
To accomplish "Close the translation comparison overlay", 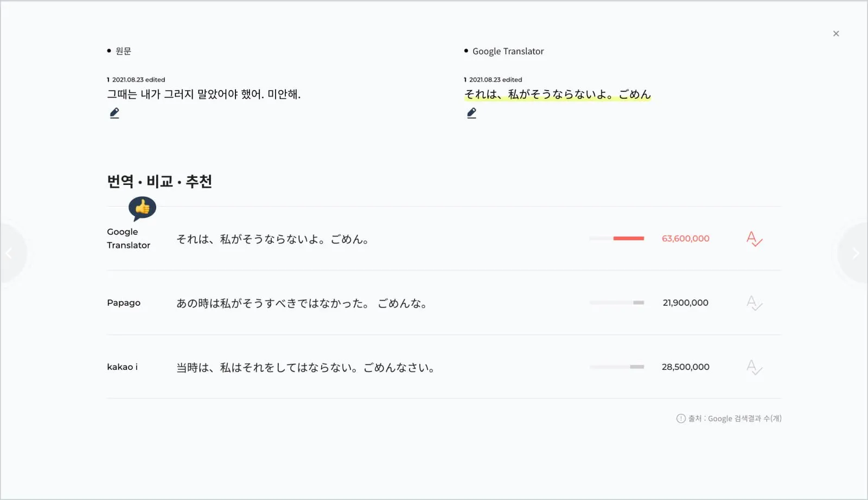I will [836, 34].
